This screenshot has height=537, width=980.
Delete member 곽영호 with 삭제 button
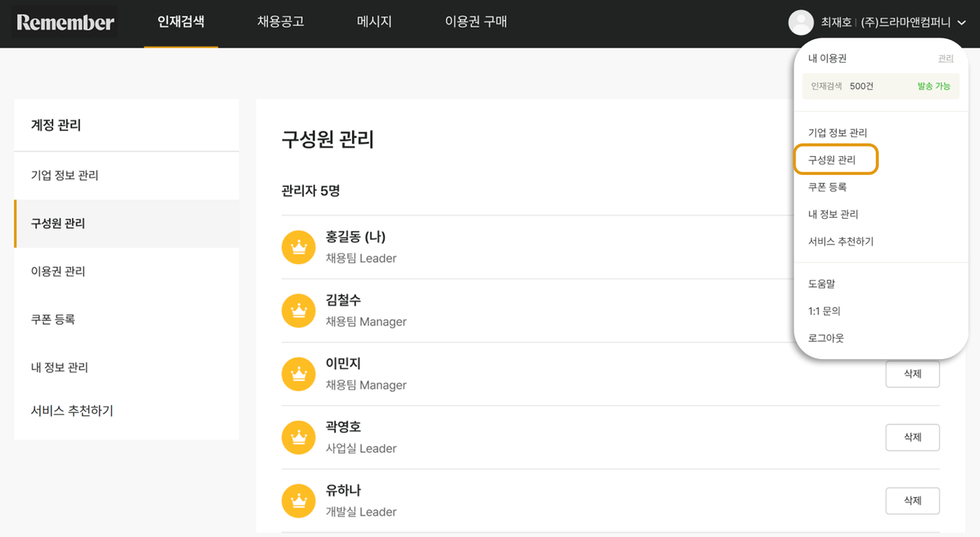pos(913,437)
